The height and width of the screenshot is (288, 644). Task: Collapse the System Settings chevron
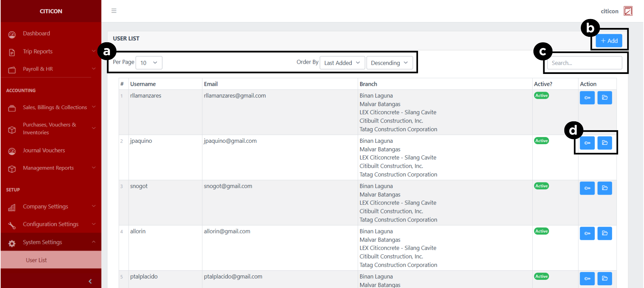click(94, 242)
